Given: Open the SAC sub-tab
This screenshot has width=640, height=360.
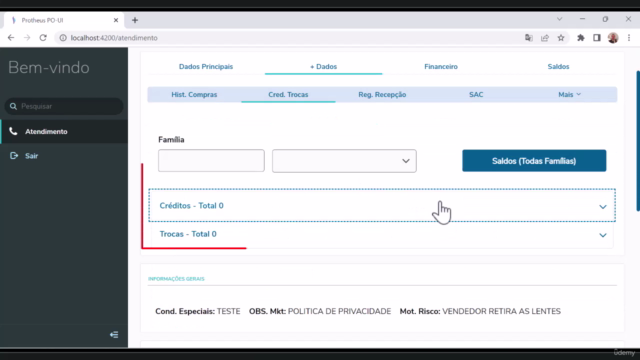Looking at the screenshot, I should pyautogui.click(x=476, y=95).
